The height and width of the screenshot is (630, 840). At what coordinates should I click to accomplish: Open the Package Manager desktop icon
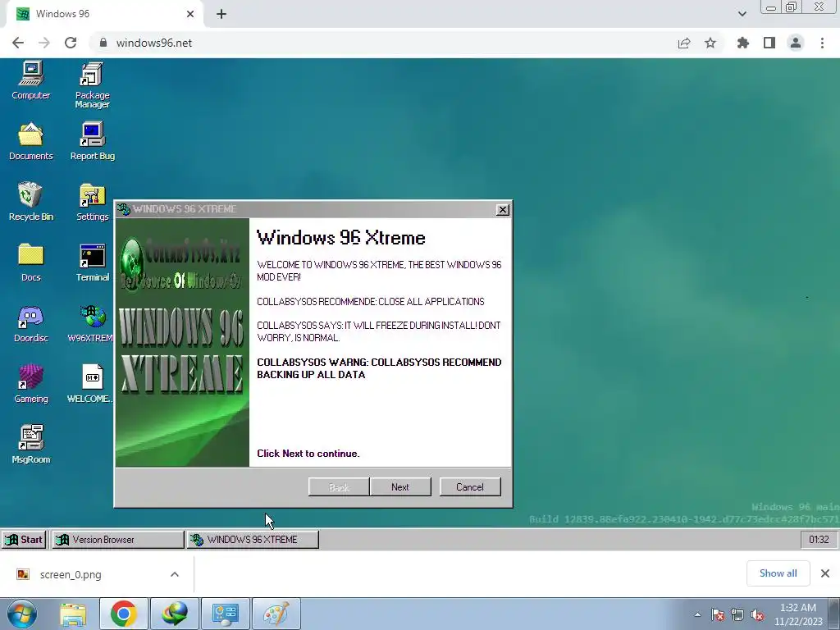pyautogui.click(x=92, y=84)
